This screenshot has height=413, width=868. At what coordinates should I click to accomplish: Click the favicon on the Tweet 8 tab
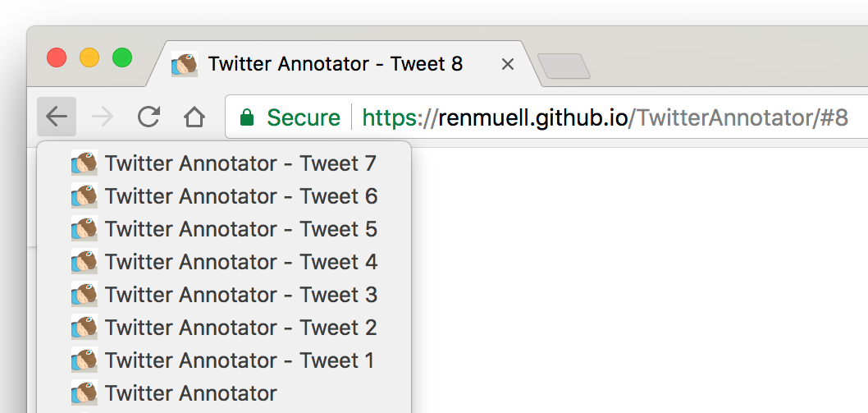[185, 64]
